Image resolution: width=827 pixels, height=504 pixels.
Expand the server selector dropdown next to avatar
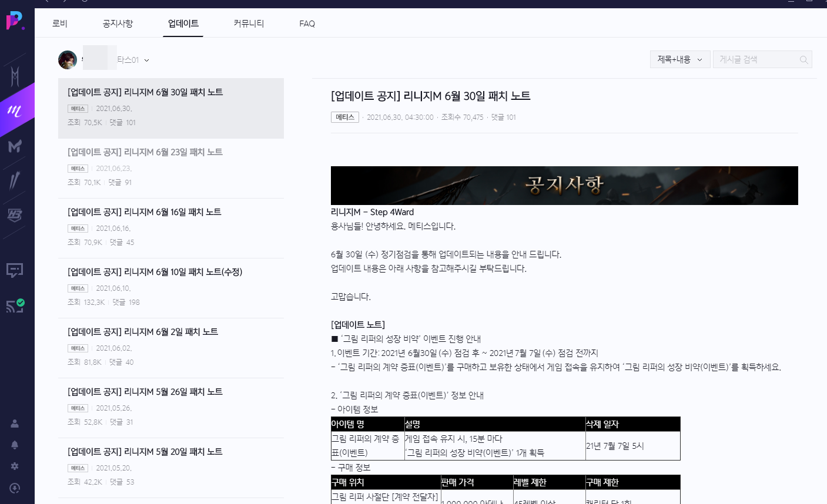pyautogui.click(x=146, y=60)
